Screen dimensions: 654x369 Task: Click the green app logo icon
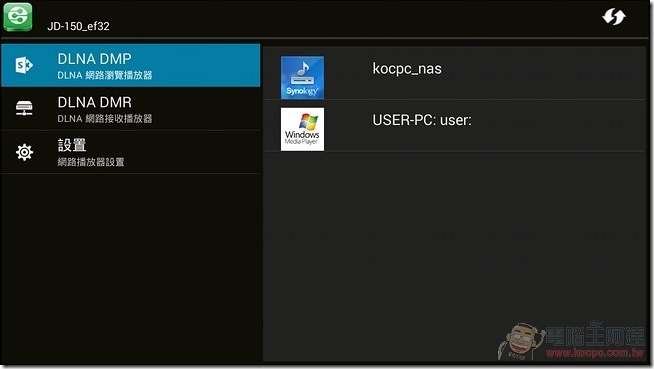[x=18, y=17]
